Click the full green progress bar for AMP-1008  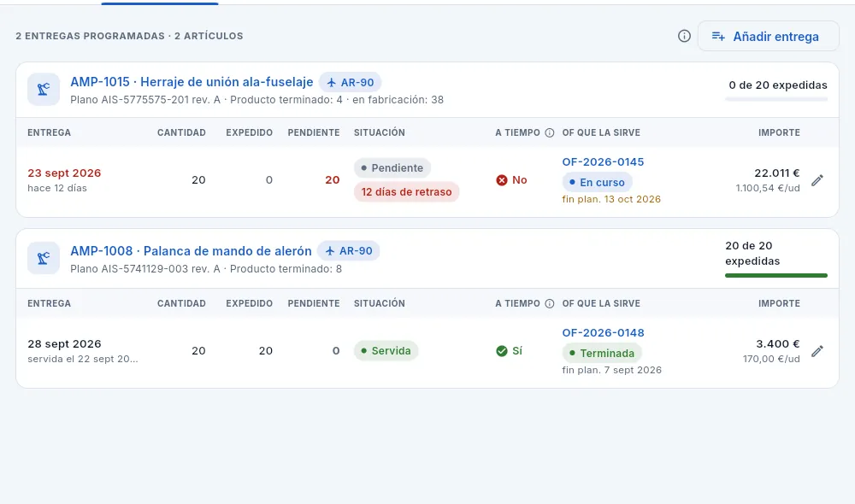coord(776,275)
